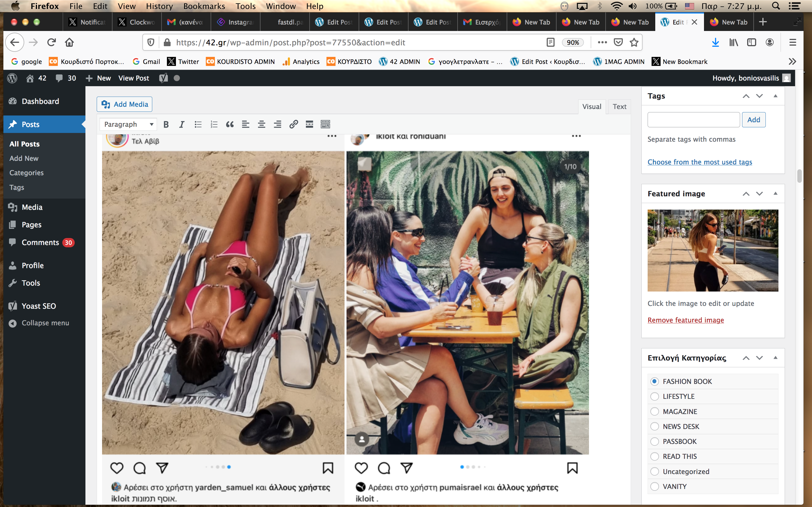Select the VANITY category option
The height and width of the screenshot is (507, 812).
pyautogui.click(x=654, y=486)
